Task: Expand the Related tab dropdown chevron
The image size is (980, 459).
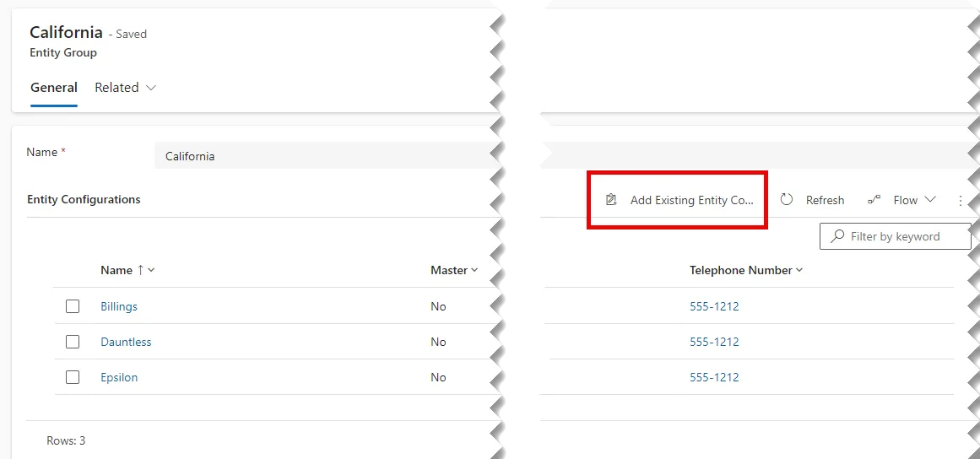Action: click(150, 88)
